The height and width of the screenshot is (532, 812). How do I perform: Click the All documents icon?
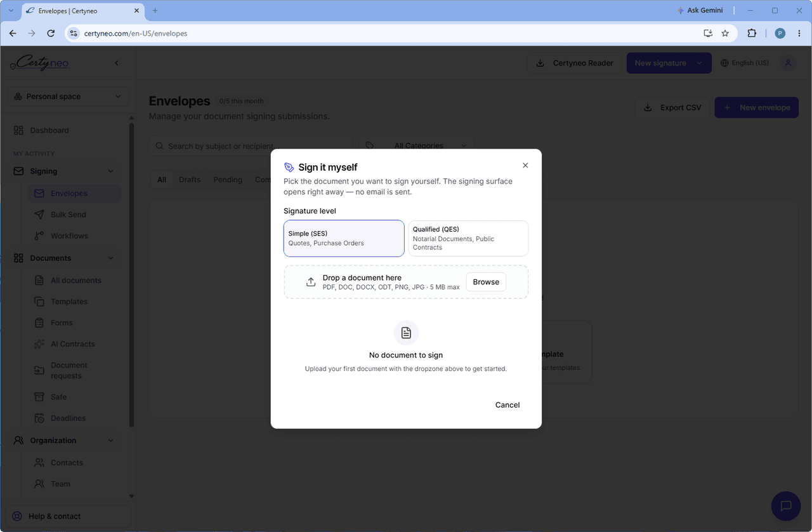[39, 281]
